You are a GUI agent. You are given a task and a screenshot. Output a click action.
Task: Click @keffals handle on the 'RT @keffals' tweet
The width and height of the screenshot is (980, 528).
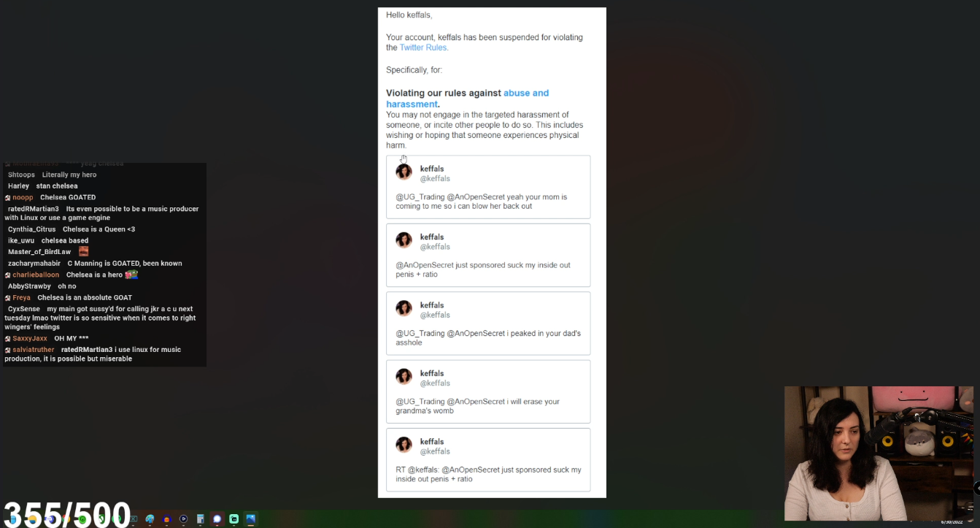point(435,451)
